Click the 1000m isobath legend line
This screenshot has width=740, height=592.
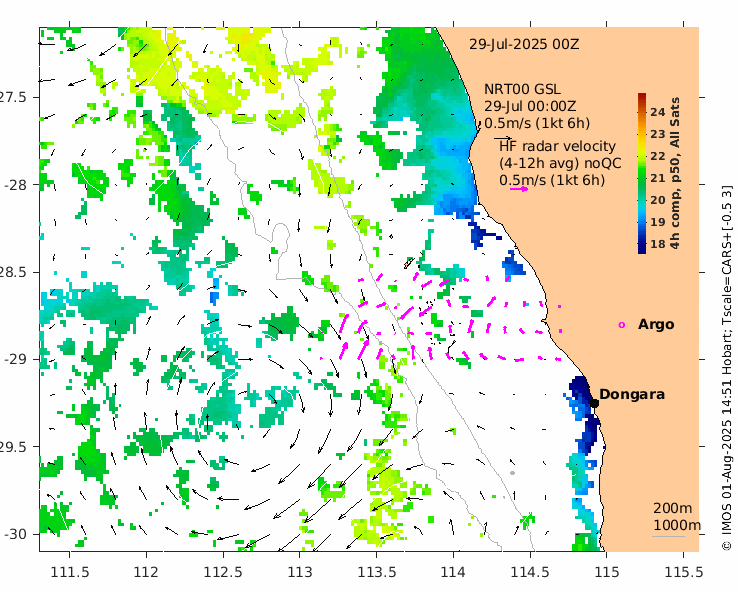(669, 536)
